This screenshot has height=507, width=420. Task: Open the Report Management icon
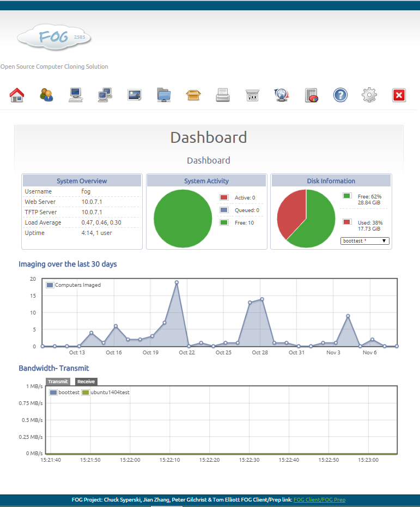312,95
